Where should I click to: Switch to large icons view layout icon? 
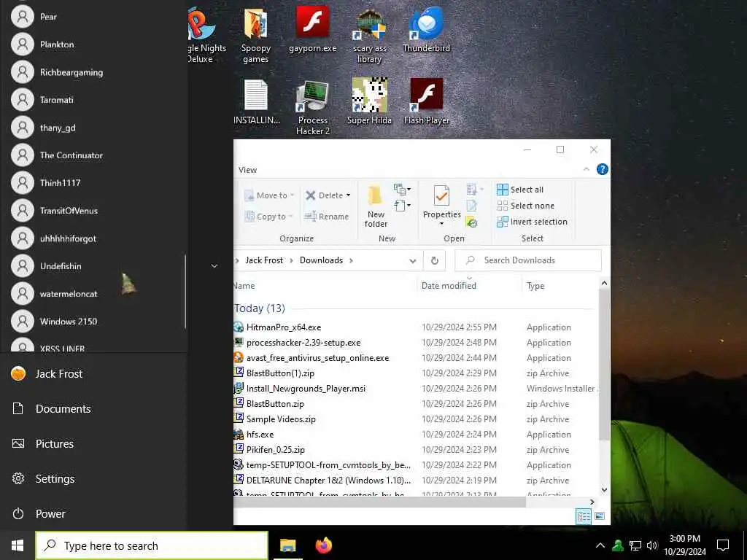tap(600, 516)
